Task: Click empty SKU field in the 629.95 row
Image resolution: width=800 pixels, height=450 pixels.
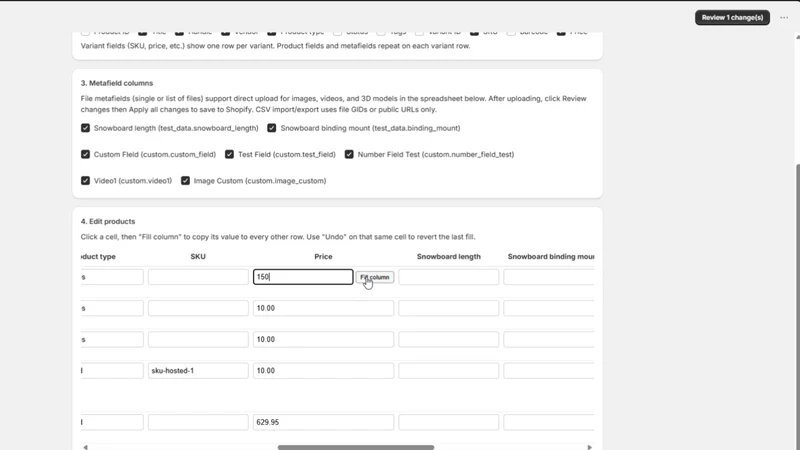Action: click(198, 422)
